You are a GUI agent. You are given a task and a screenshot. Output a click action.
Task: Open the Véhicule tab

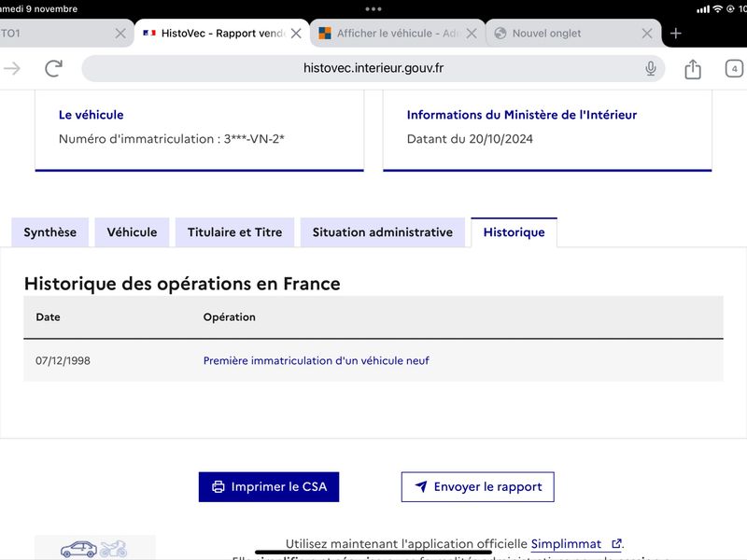pos(132,232)
